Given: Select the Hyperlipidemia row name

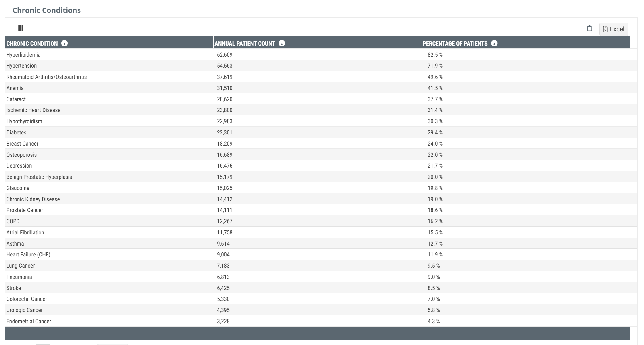Looking at the screenshot, I should point(23,55).
